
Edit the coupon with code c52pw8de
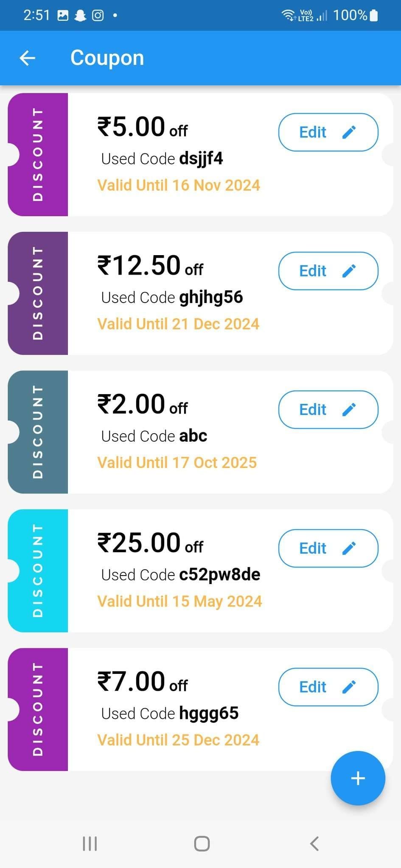[328, 548]
